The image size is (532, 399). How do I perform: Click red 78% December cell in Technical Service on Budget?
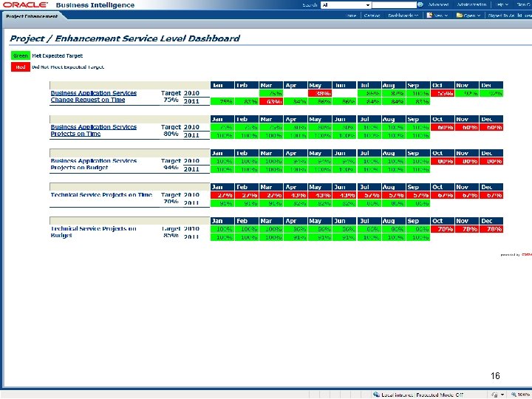pos(491,229)
